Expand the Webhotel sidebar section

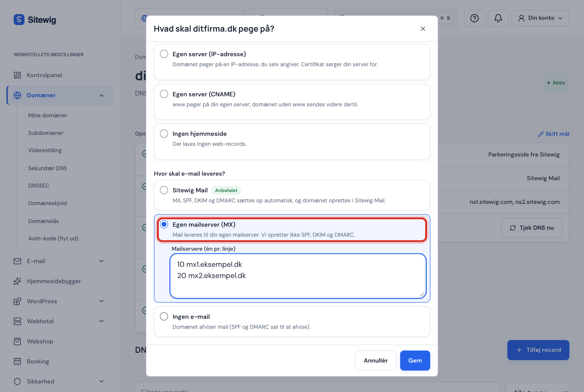(102, 321)
